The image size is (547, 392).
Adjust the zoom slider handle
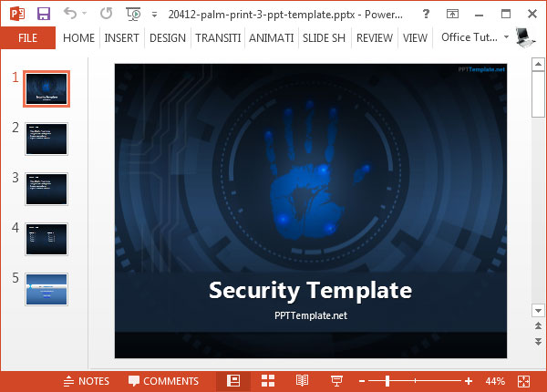click(x=387, y=381)
